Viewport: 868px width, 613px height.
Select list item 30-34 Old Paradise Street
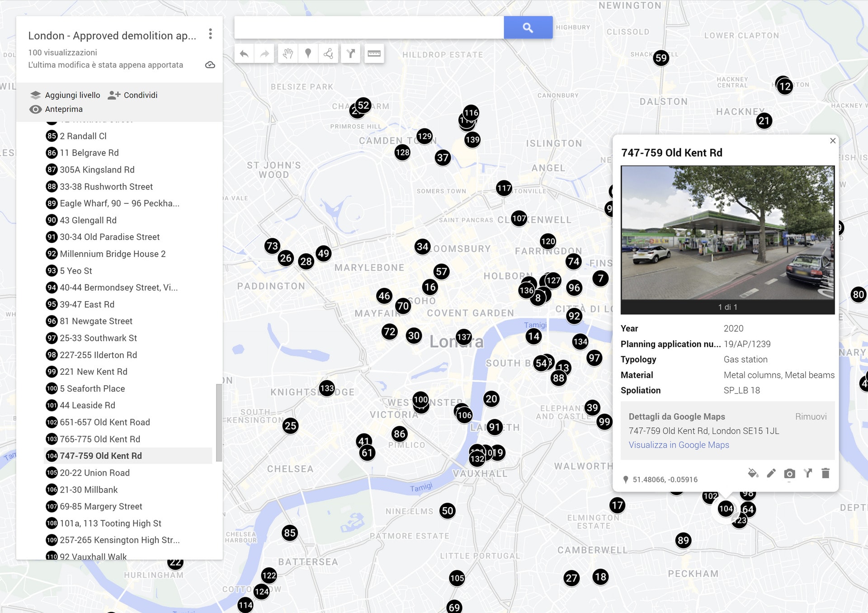pyautogui.click(x=128, y=237)
